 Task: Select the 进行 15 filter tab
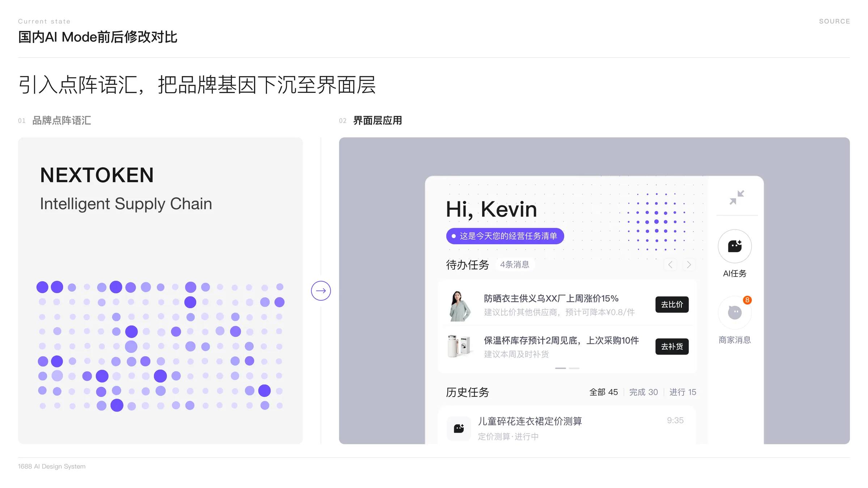click(683, 392)
